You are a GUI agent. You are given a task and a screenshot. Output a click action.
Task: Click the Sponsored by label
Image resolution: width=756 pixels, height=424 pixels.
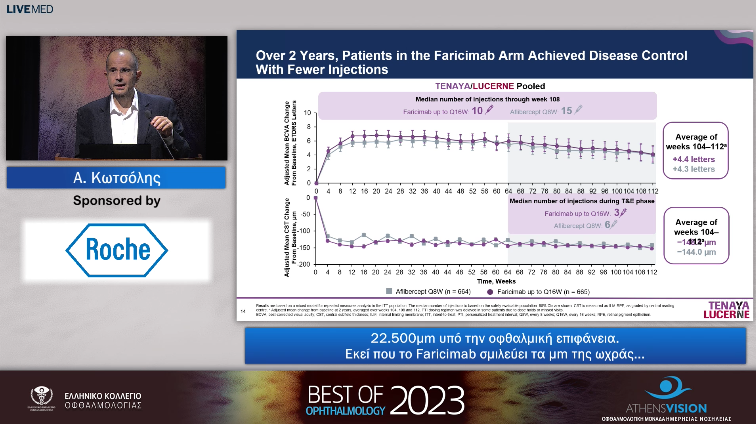click(117, 201)
